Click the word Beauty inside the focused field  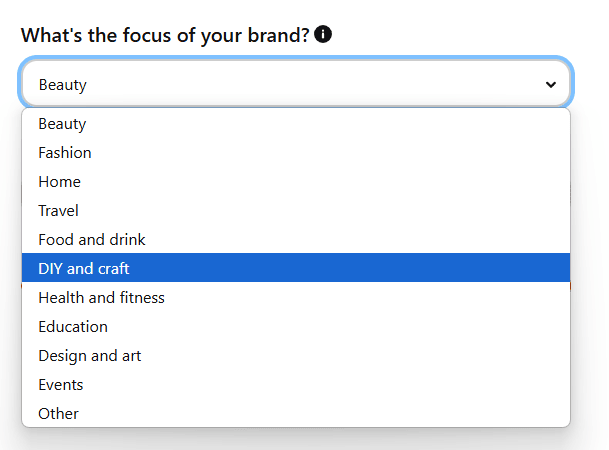[63, 85]
